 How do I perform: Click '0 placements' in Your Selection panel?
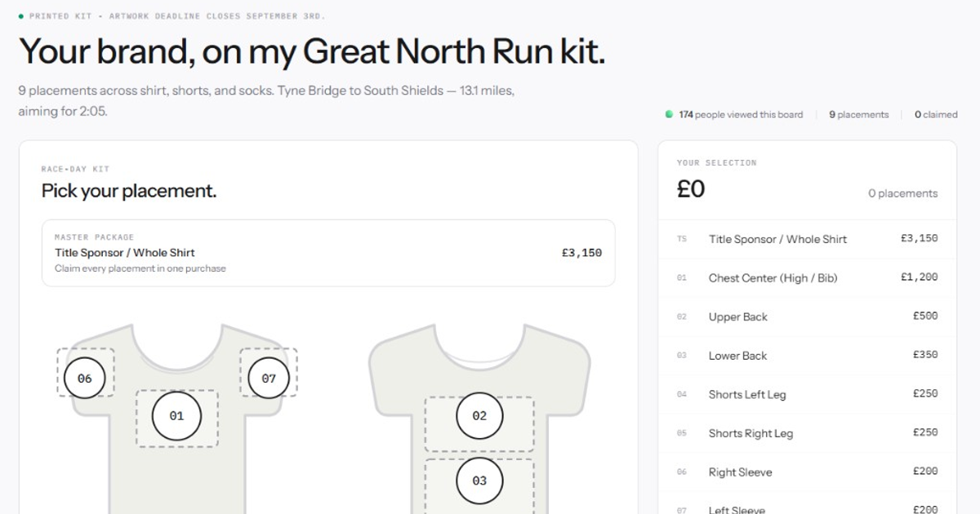(902, 193)
